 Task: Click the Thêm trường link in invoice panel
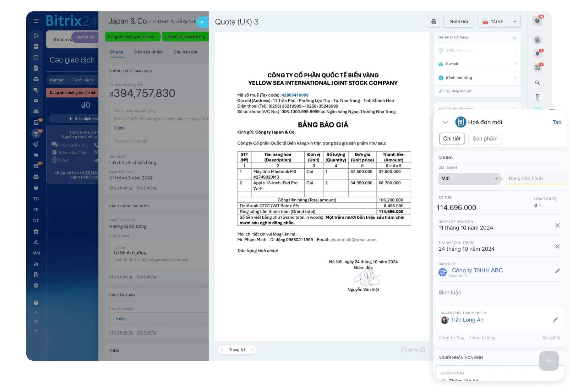[x=482, y=338]
